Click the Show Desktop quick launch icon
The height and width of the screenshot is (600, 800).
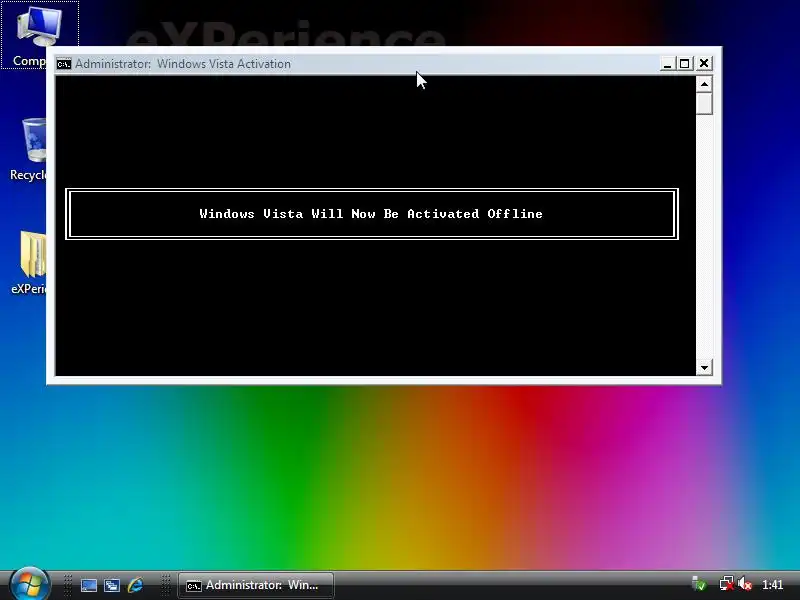pyautogui.click(x=89, y=585)
